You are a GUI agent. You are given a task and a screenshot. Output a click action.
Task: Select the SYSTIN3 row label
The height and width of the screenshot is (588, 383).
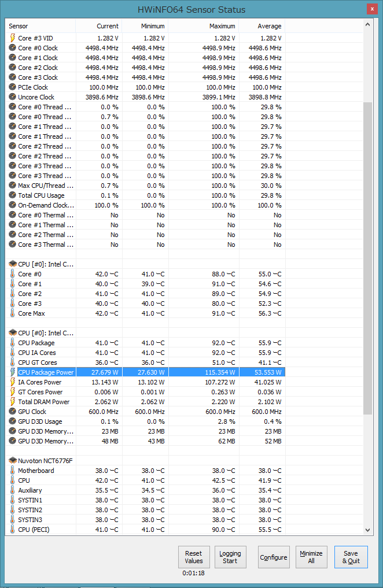tap(30, 519)
